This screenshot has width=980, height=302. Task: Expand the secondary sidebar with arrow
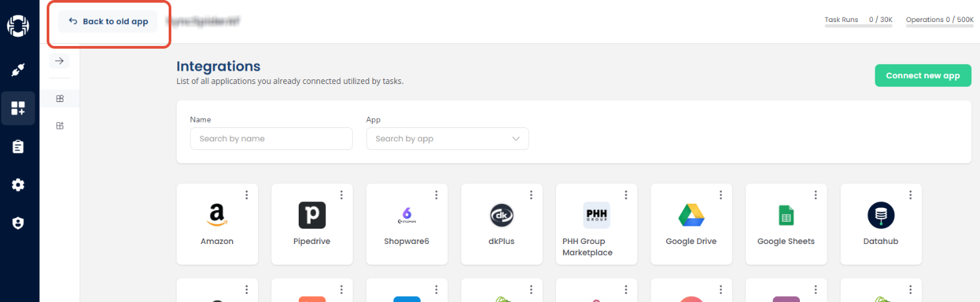click(x=59, y=61)
